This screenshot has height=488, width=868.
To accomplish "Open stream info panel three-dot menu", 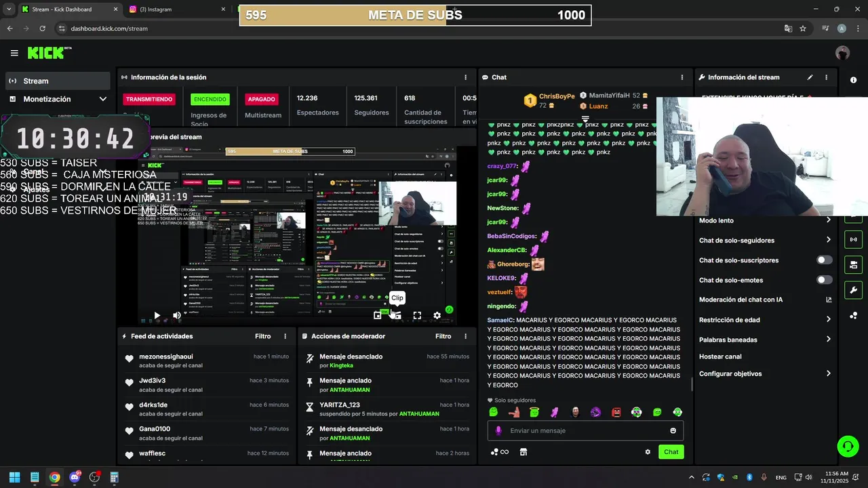I will pos(826,77).
